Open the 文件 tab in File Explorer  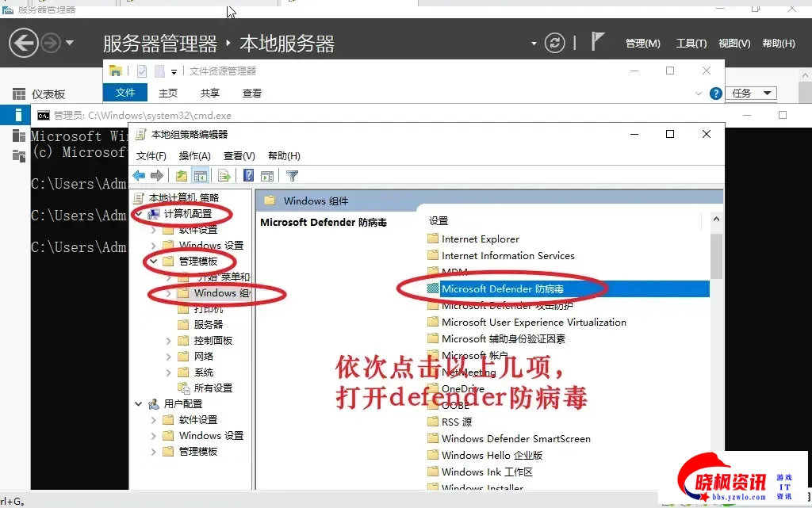[125, 93]
